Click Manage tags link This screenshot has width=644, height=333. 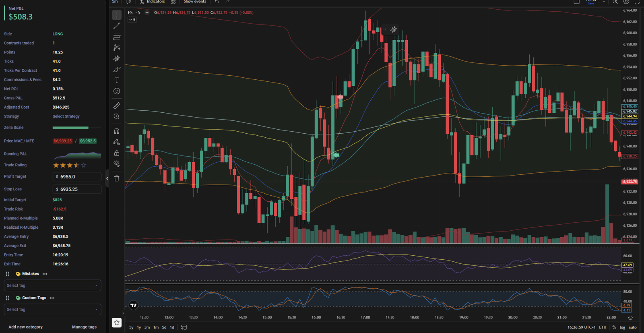click(x=84, y=327)
